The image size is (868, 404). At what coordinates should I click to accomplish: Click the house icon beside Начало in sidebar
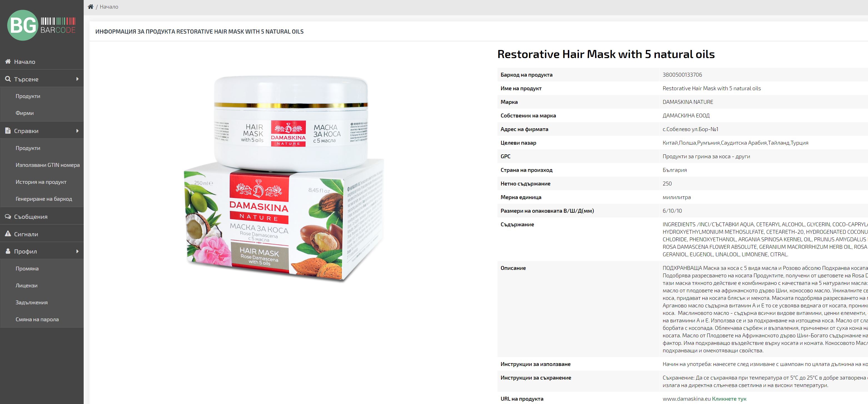point(8,61)
